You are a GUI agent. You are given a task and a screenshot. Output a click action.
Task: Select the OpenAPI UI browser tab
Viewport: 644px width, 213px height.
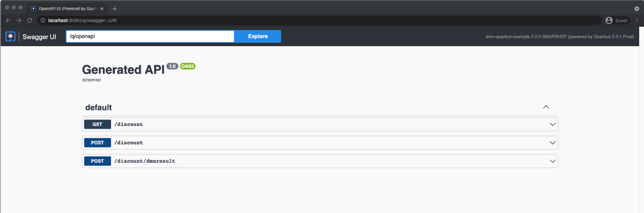(67, 9)
